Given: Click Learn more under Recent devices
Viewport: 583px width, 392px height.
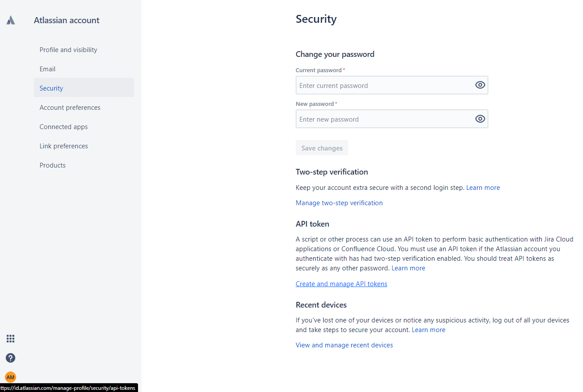Looking at the screenshot, I should pyautogui.click(x=428, y=330).
